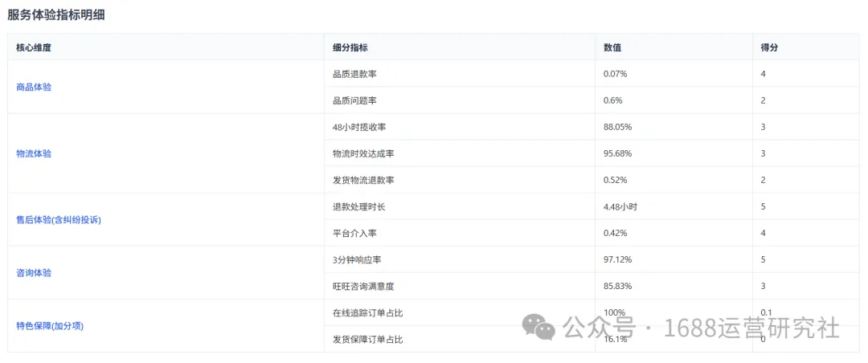Select the 旺旺咨询满意度 row label
The height and width of the screenshot is (363, 868).
click(x=364, y=286)
